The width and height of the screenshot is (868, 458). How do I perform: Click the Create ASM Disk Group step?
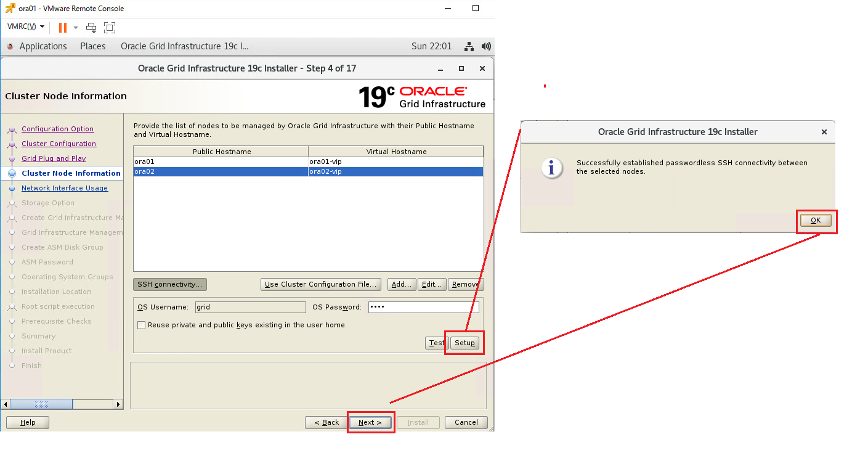pos(62,247)
